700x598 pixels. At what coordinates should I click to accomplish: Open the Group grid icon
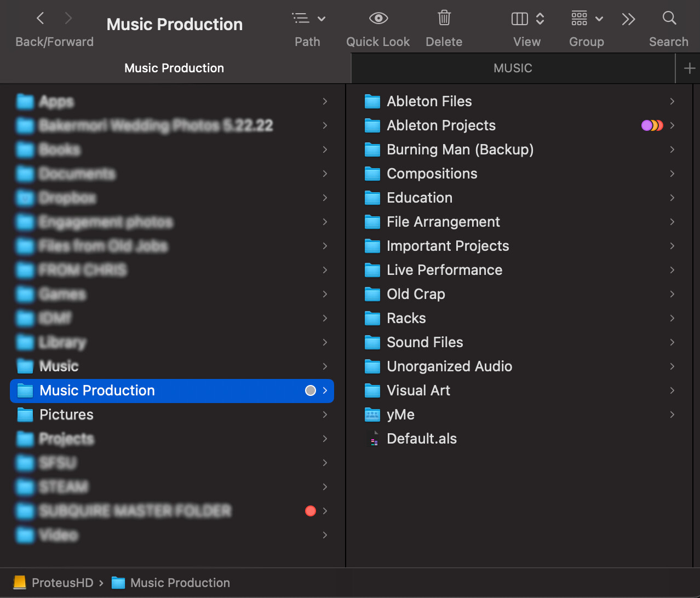pyautogui.click(x=579, y=18)
